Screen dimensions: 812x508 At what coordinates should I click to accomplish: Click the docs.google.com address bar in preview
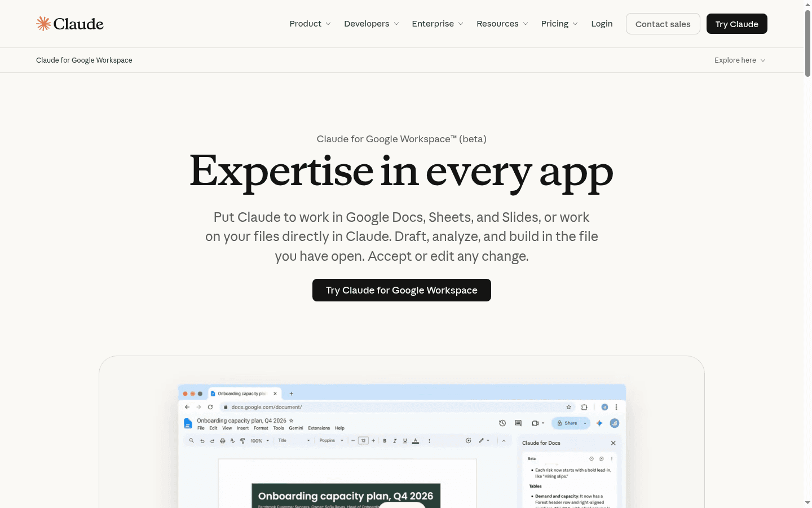[397, 407]
